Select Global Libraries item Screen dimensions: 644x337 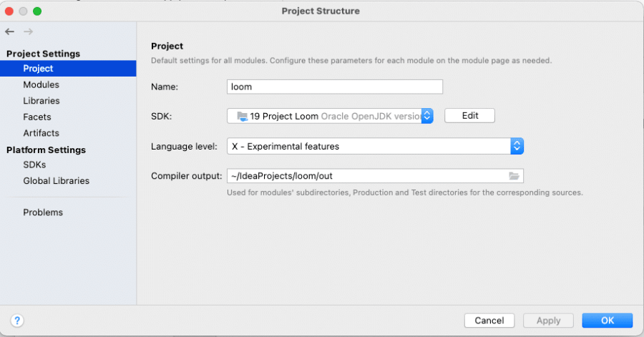[x=57, y=180]
